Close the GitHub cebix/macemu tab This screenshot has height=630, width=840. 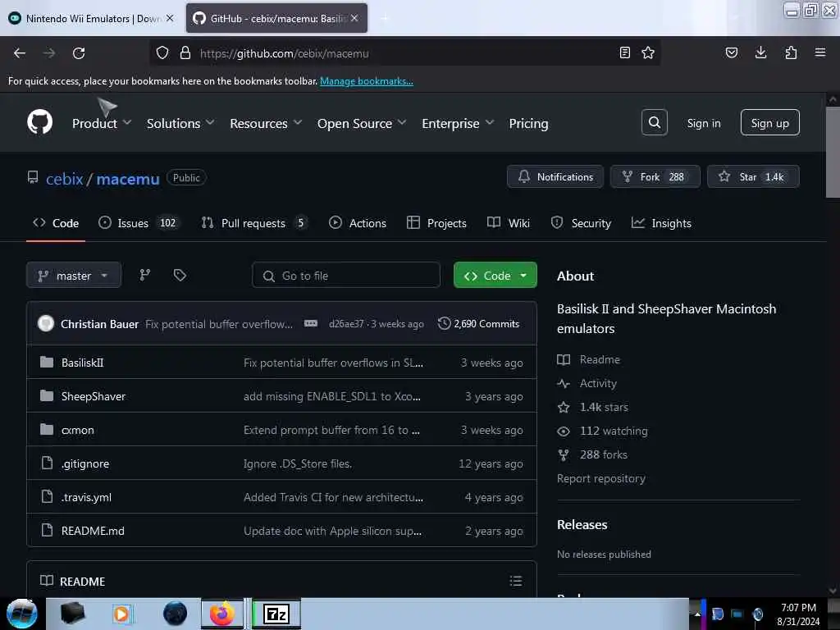[354, 18]
